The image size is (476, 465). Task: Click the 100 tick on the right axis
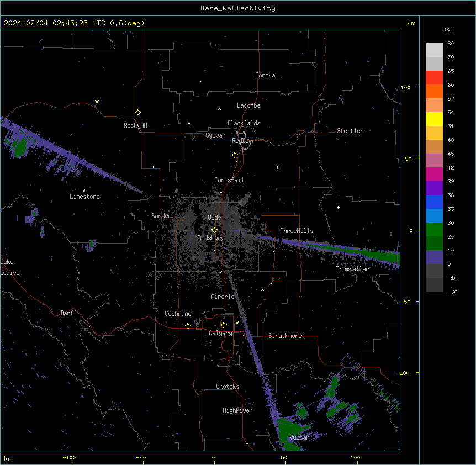(405, 87)
